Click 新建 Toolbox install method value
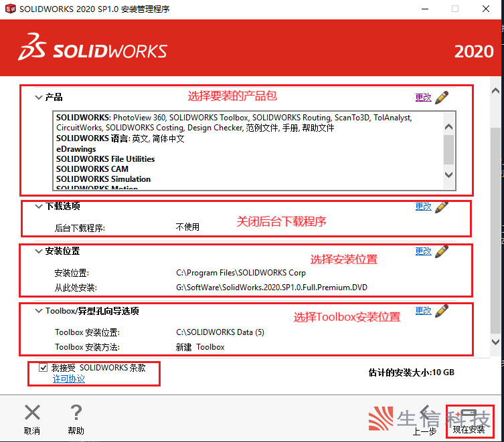The width and height of the screenshot is (504, 442). [200, 347]
